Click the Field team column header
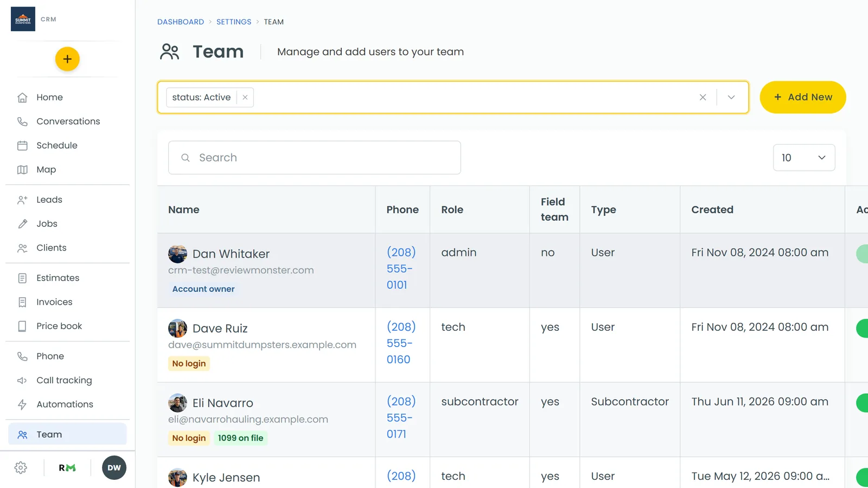 click(x=554, y=209)
